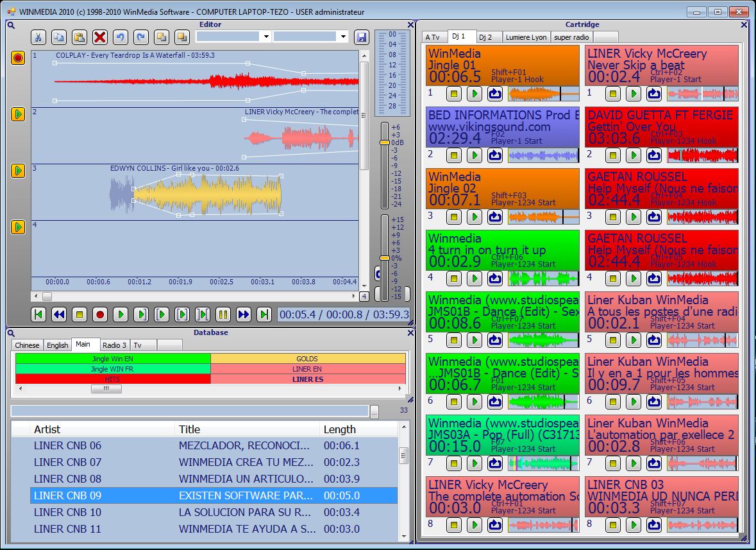Select the GOLDS category button

308,359
